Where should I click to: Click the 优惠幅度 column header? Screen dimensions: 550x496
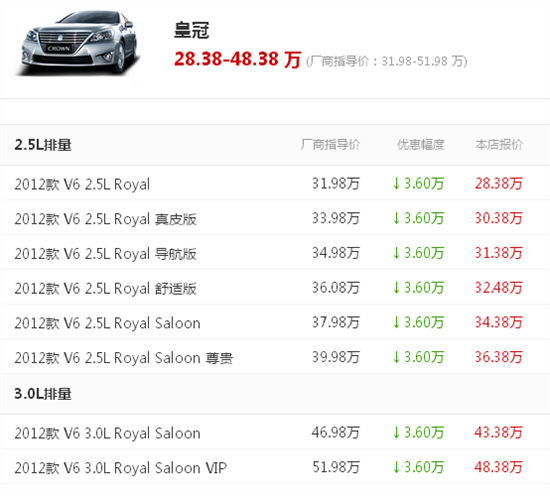(x=421, y=145)
